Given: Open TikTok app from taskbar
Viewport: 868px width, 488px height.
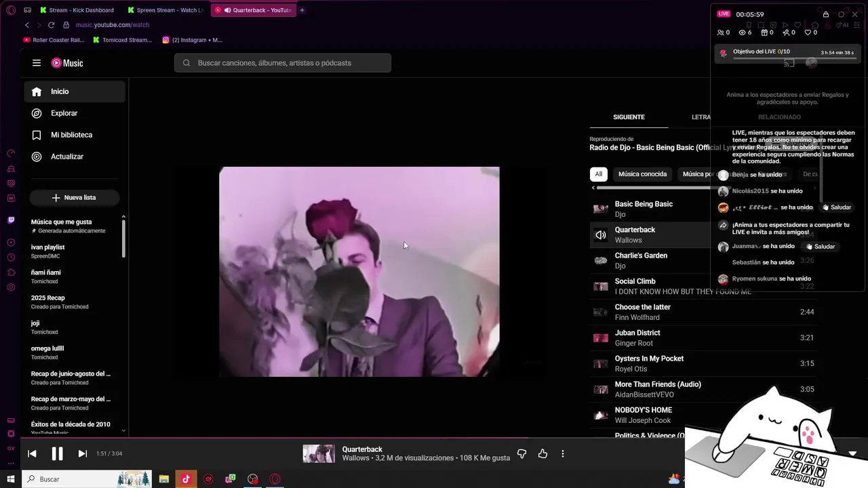Looking at the screenshot, I should pyautogui.click(x=186, y=479).
